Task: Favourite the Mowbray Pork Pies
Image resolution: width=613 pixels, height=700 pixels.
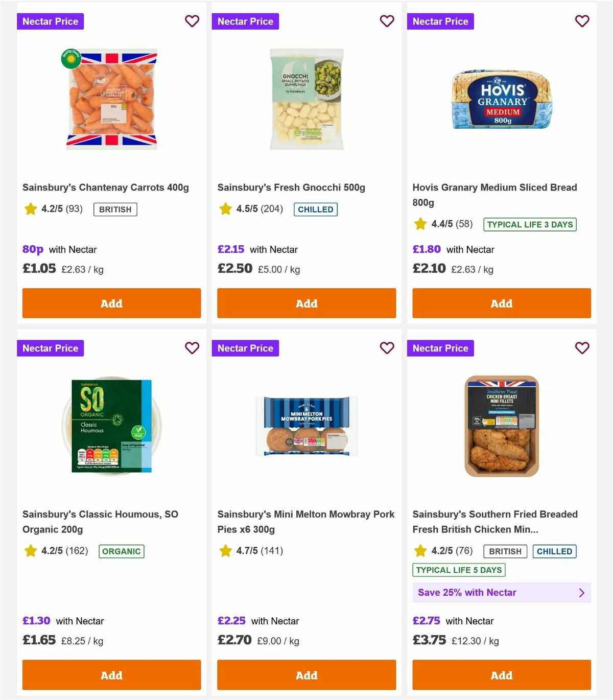Action: 387,348
